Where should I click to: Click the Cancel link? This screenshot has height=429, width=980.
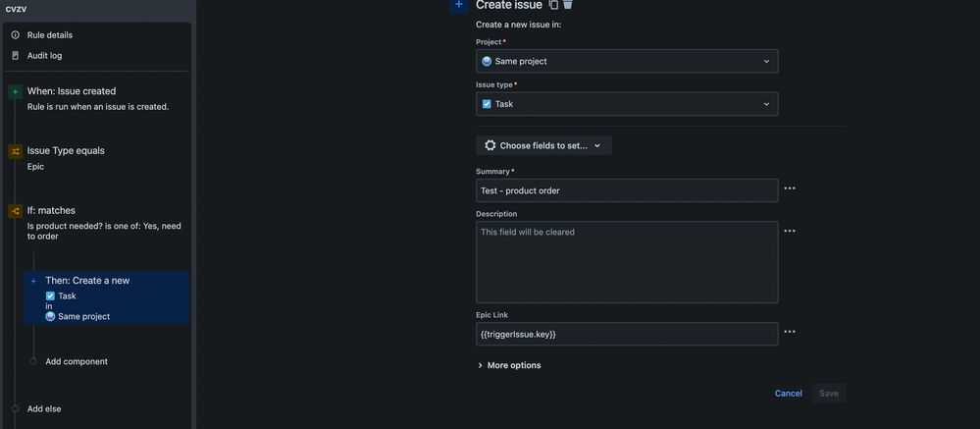(788, 394)
